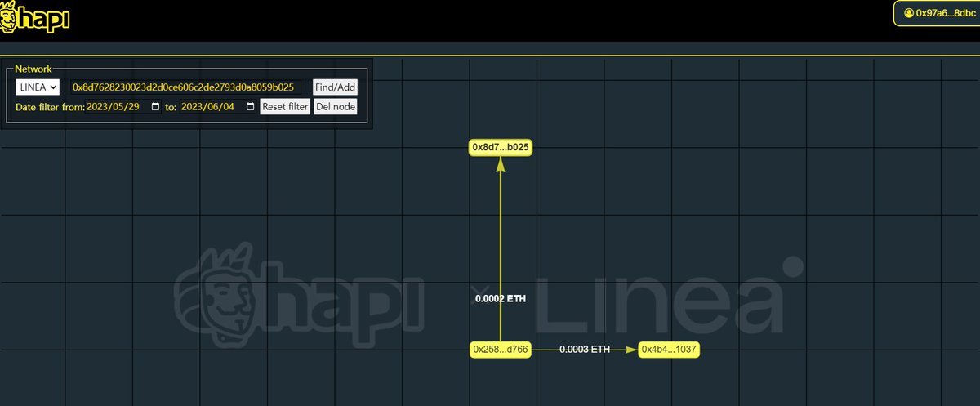This screenshot has height=406, width=980.
Task: Click the Del node button
Action: 335,107
